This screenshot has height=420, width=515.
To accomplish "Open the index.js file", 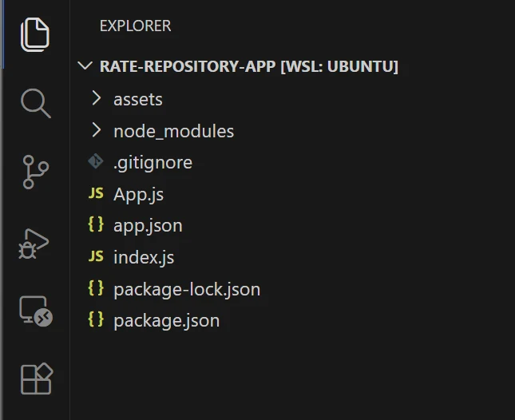I will [144, 257].
